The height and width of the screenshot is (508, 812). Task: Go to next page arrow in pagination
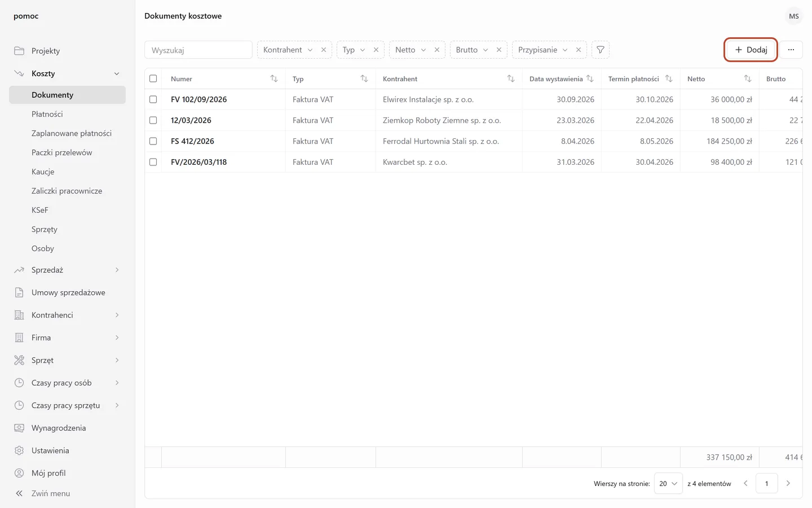coord(788,483)
